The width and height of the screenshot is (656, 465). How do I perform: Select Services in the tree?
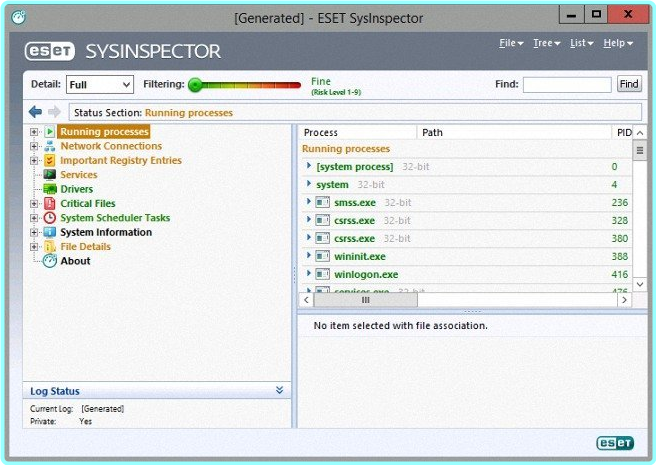pyautogui.click(x=79, y=175)
